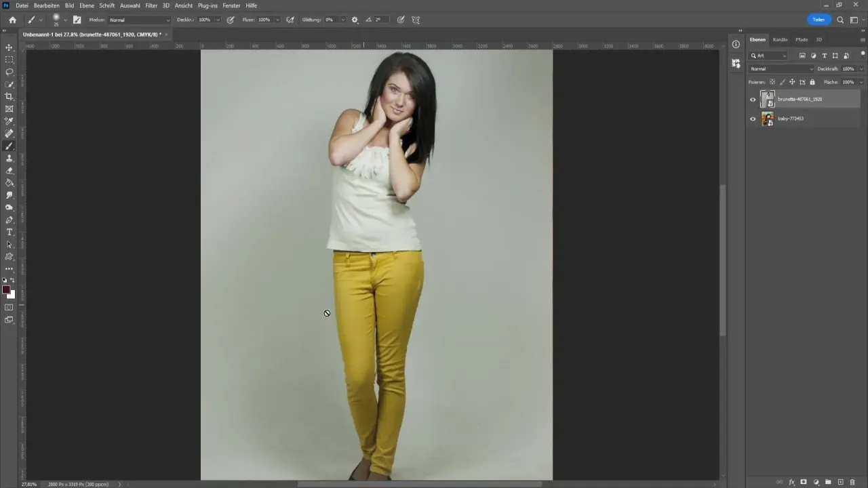This screenshot has width=868, height=488.
Task: Pick the Eyedropper tool
Action: click(9, 121)
